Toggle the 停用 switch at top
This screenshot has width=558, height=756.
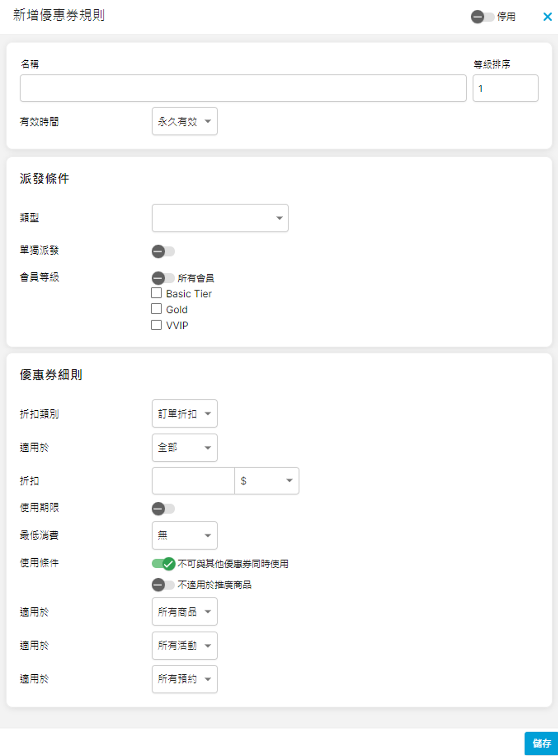point(482,16)
